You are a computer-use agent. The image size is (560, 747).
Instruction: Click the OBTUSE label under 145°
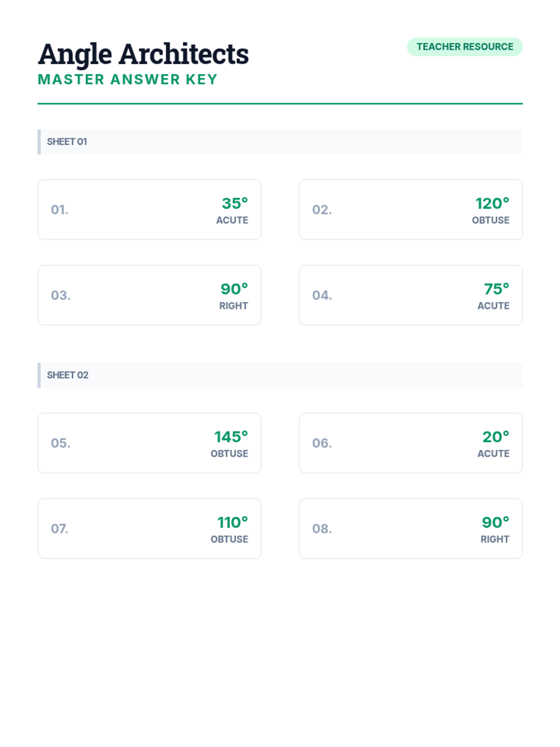click(229, 453)
